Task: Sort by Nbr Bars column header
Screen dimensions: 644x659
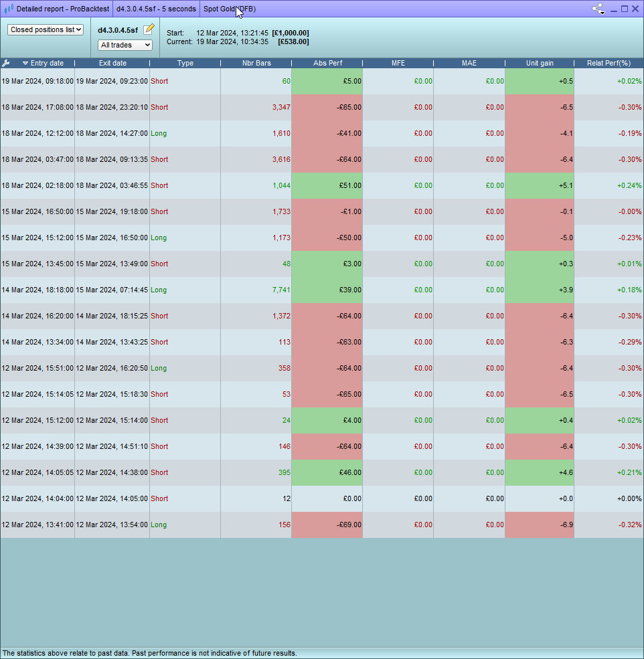Action: (x=256, y=63)
